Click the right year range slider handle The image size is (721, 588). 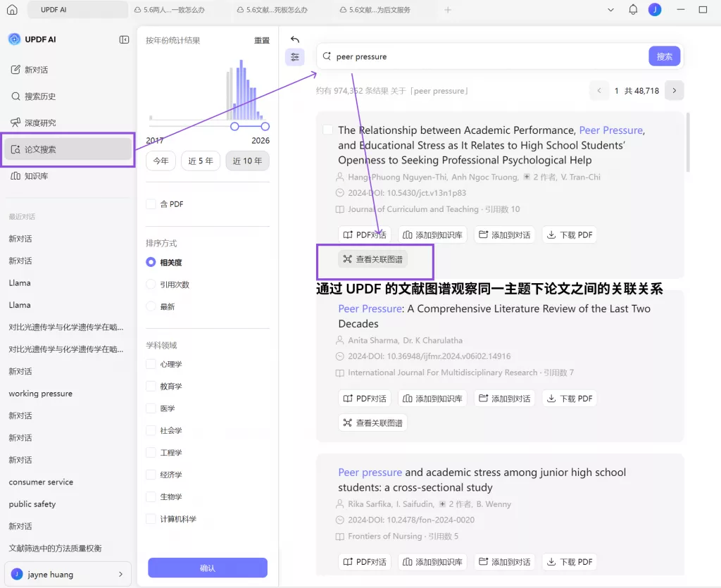pyautogui.click(x=265, y=127)
